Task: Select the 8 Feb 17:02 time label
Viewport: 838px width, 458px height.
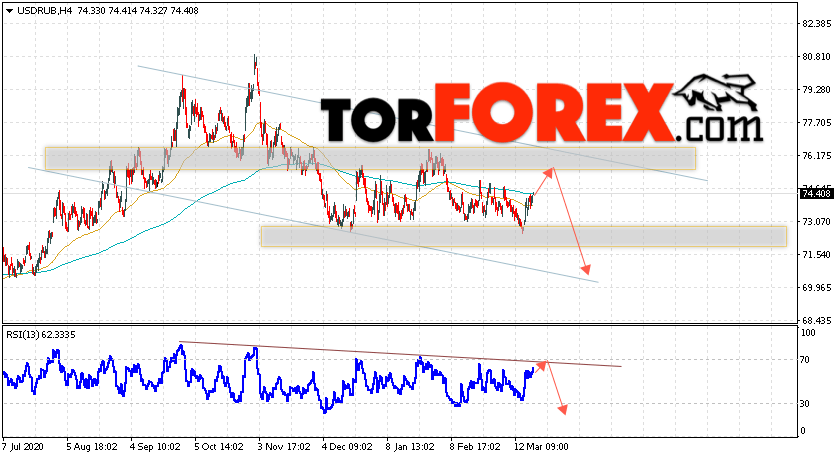Action: coord(475,447)
